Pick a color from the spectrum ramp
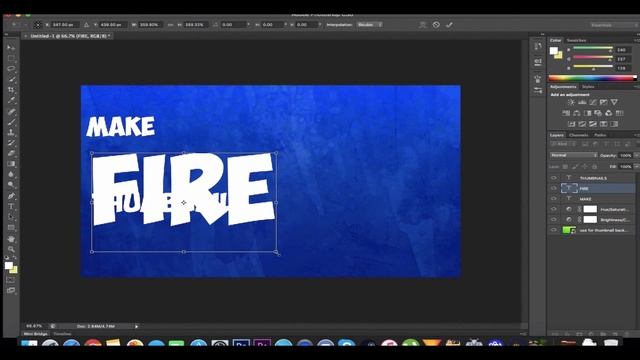Image resolution: width=640 pixels, height=360 pixels. point(592,78)
